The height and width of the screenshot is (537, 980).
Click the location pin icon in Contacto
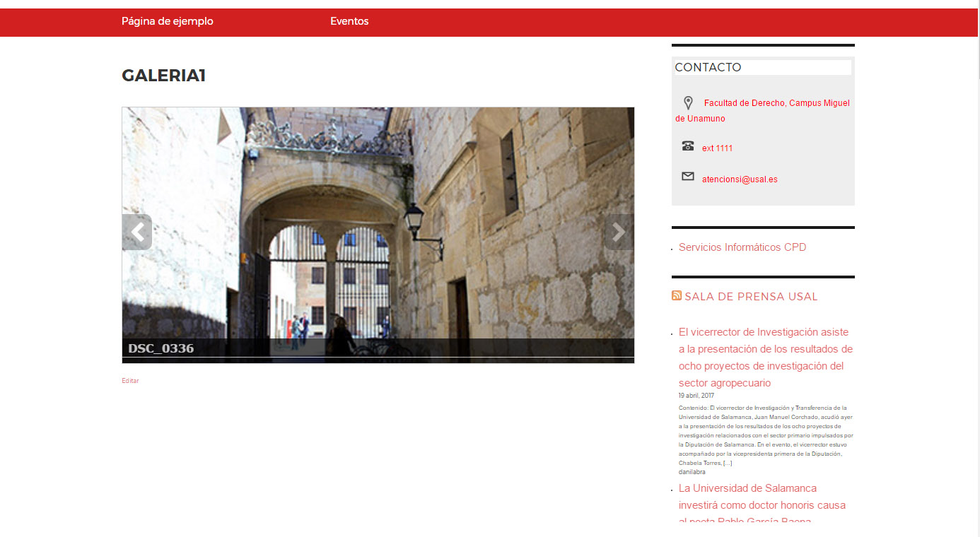point(688,103)
